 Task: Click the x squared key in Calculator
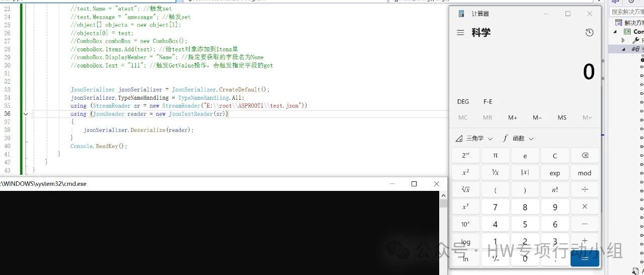coord(466,172)
